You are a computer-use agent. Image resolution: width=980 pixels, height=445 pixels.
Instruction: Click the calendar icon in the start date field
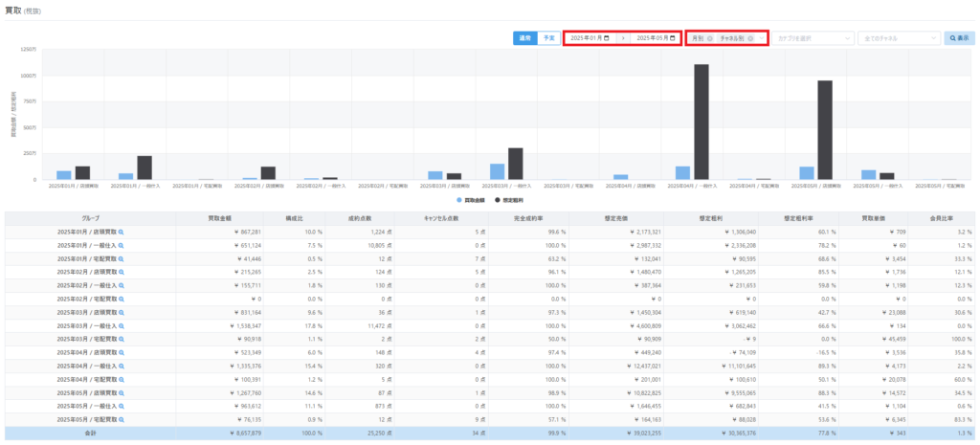click(607, 38)
